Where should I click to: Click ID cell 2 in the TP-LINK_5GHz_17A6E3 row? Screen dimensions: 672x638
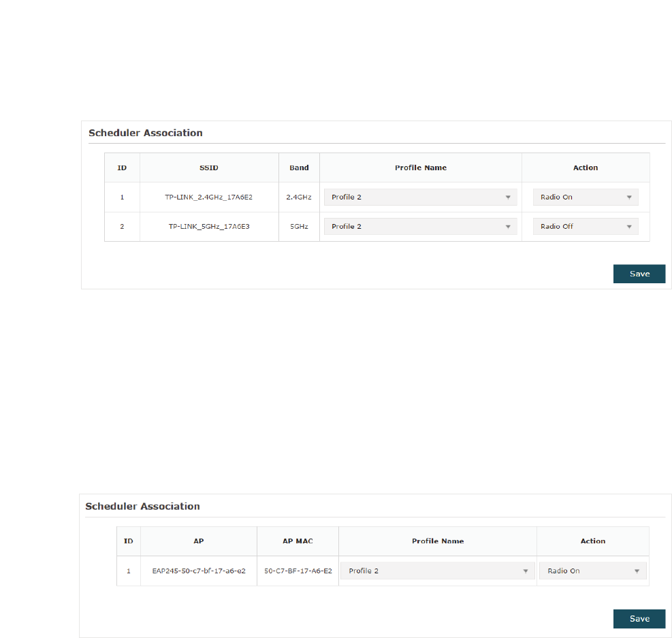pos(122,226)
